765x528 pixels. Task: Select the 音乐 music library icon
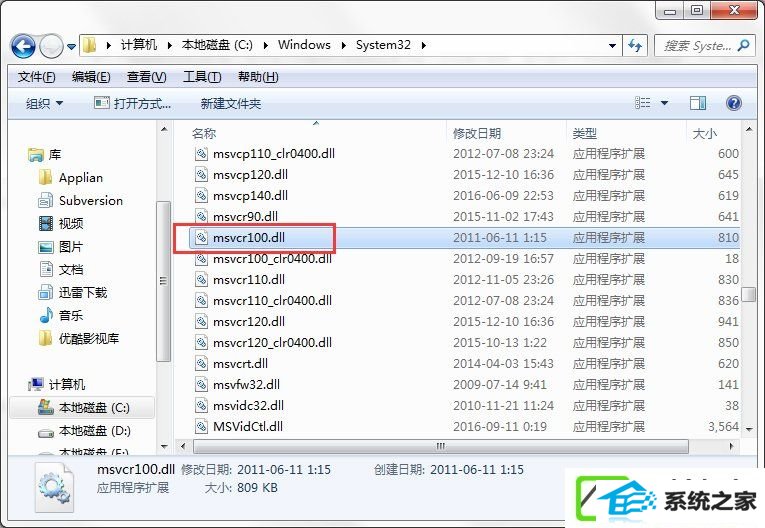pyautogui.click(x=46, y=315)
